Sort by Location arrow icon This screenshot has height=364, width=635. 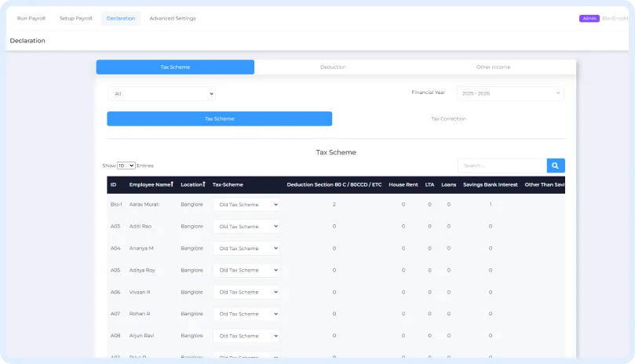click(204, 184)
